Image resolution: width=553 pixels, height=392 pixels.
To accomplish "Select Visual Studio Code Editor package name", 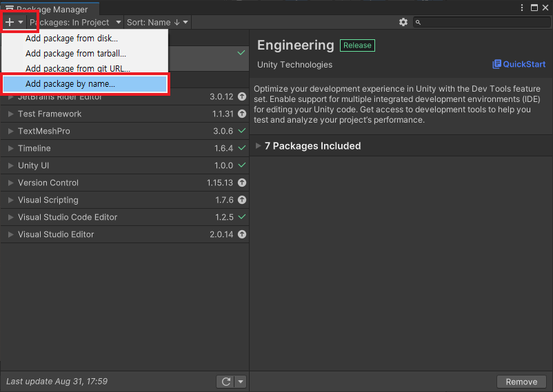I will 68,217.
